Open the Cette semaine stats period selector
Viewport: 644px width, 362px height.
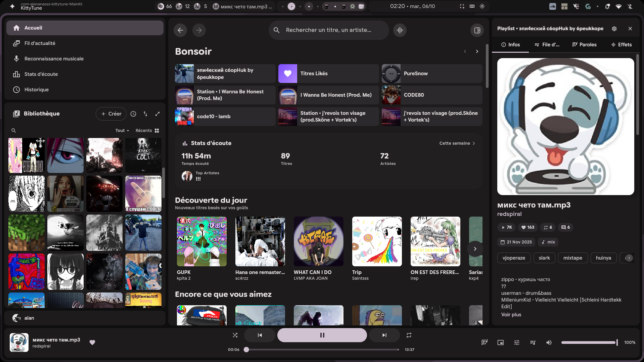pos(457,143)
